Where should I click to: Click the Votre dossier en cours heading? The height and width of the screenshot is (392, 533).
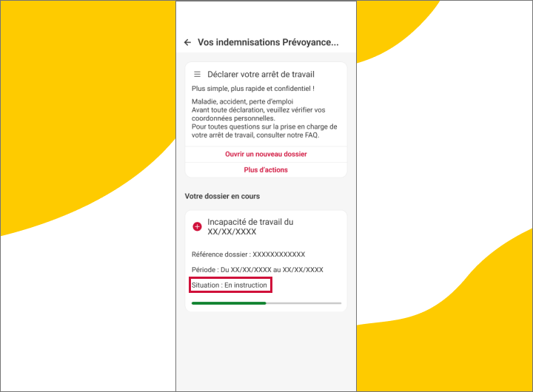[222, 196]
